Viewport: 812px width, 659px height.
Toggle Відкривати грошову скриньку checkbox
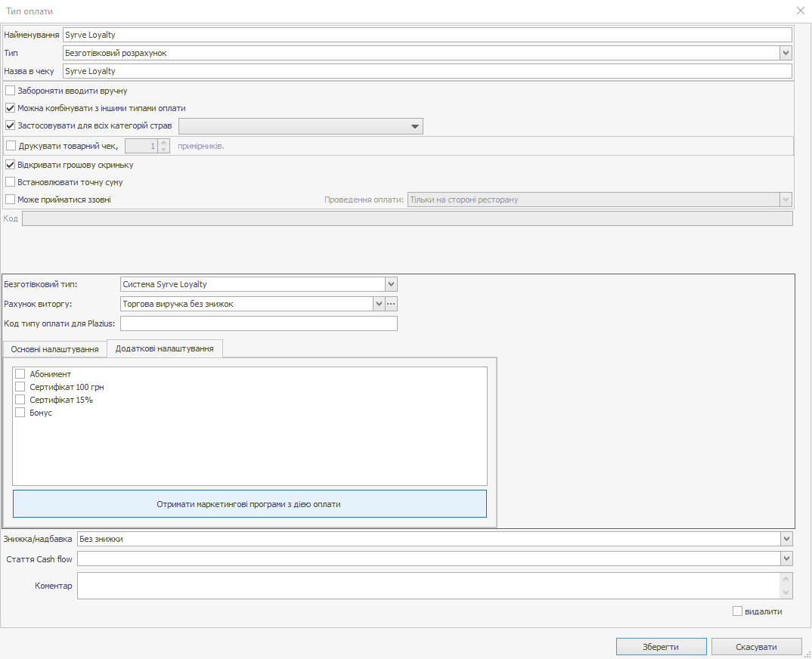[11, 165]
